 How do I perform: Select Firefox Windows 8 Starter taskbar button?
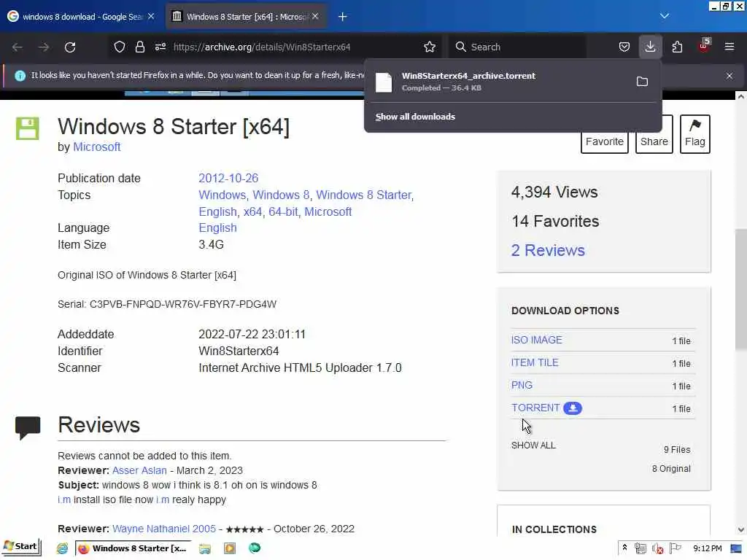click(x=133, y=548)
